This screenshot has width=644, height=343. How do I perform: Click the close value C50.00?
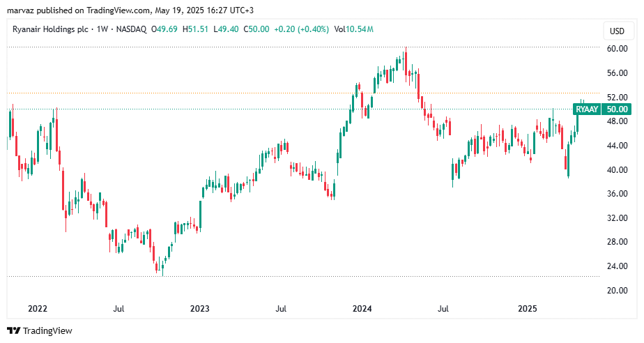pyautogui.click(x=256, y=29)
